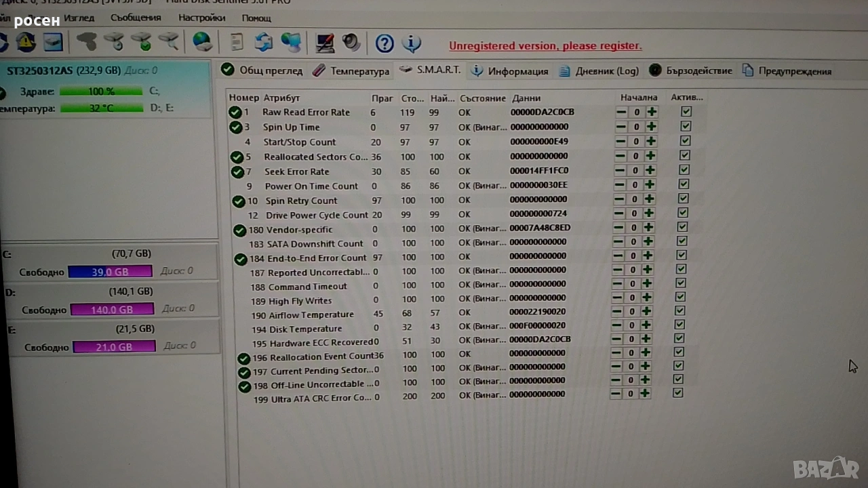The width and height of the screenshot is (868, 488).
Task: Open the Настройки menu
Action: click(x=201, y=18)
